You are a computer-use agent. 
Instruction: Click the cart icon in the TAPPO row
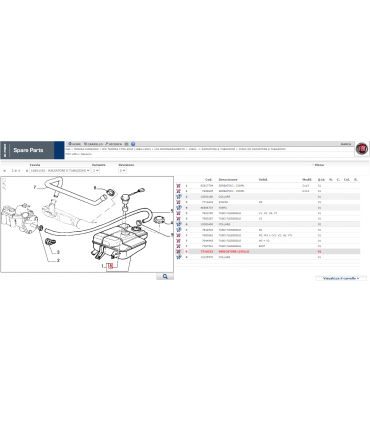coord(178,208)
